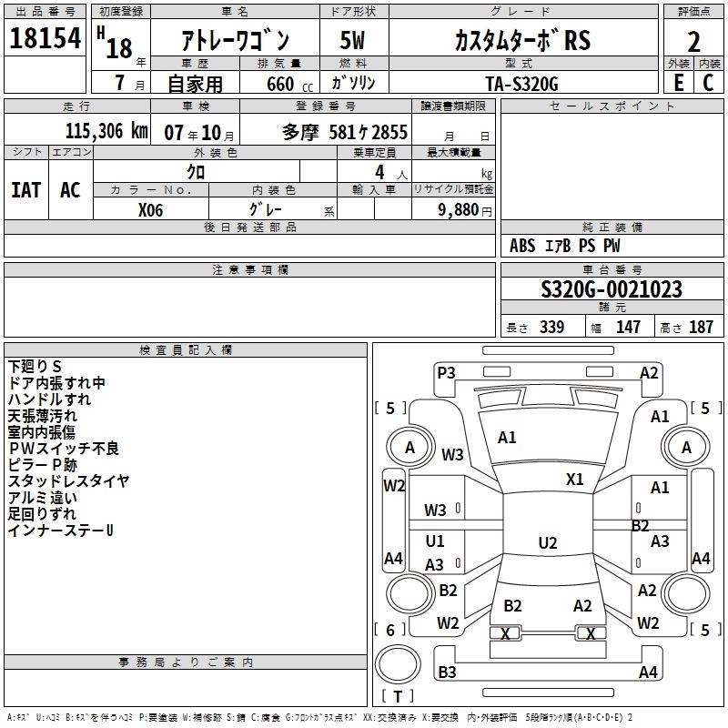Click inspector note アルミ違い

[43, 498]
